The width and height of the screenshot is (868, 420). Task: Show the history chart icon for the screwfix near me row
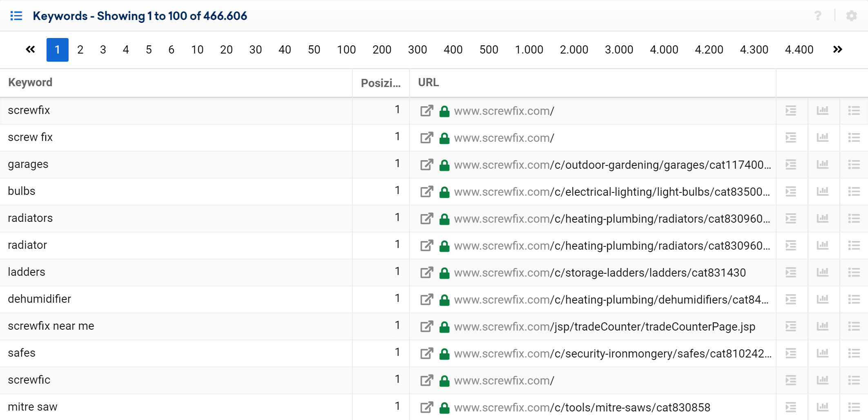(x=823, y=326)
